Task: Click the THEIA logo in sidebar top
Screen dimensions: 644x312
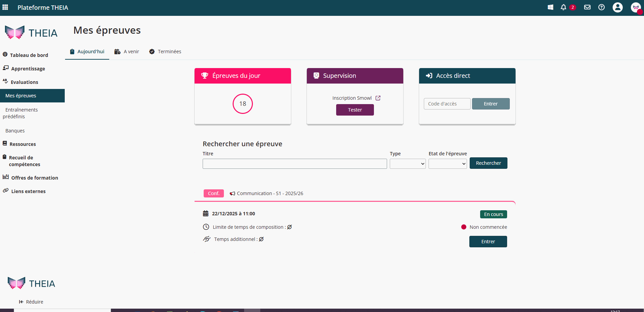Action: coord(31,33)
